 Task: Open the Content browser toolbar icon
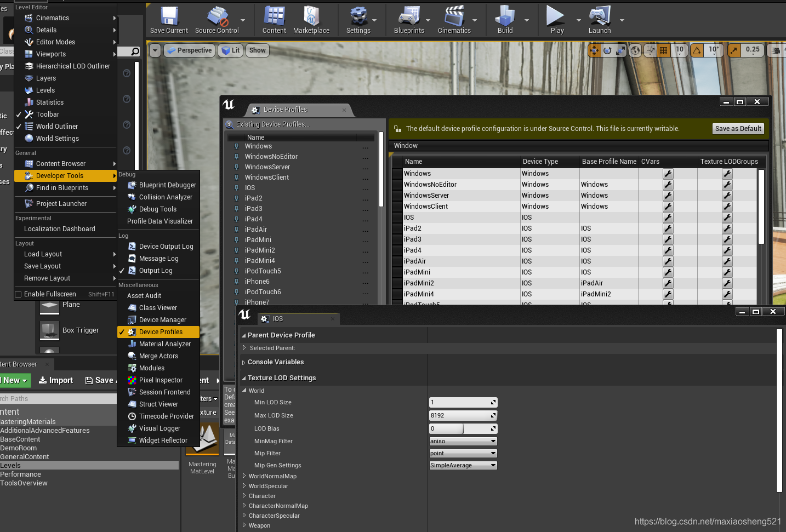[x=274, y=20]
